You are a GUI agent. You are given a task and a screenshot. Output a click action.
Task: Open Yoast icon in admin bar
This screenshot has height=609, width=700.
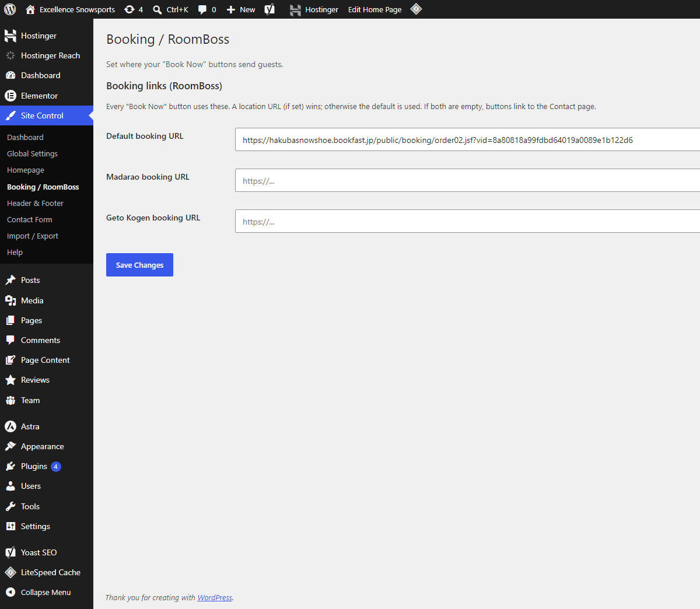269,9
